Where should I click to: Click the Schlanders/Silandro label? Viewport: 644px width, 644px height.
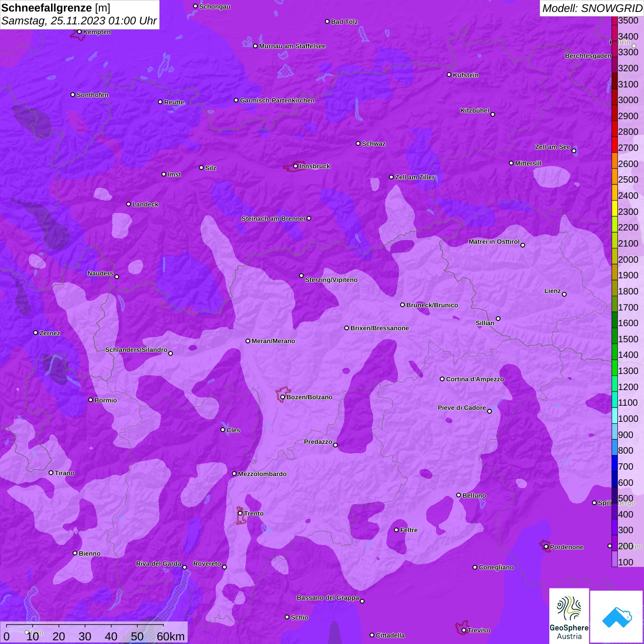(136, 350)
